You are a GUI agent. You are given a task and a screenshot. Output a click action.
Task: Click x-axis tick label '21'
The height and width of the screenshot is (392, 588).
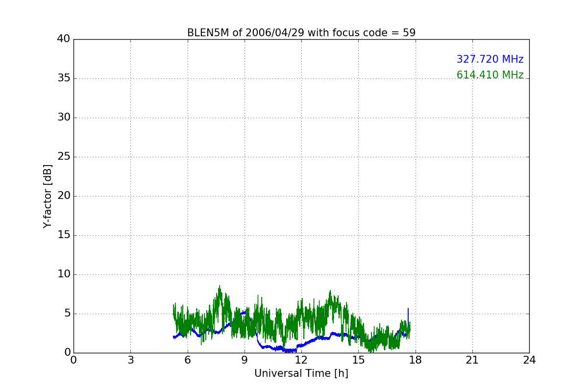472,360
